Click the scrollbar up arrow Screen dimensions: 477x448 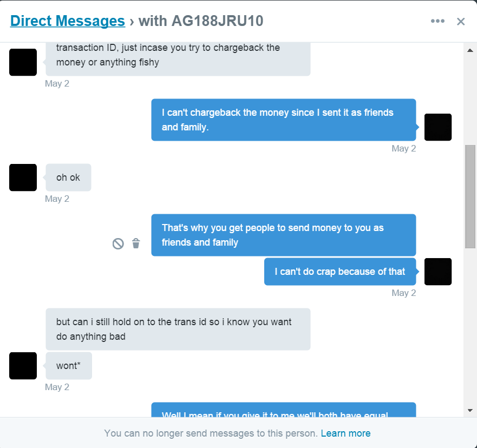coord(470,50)
